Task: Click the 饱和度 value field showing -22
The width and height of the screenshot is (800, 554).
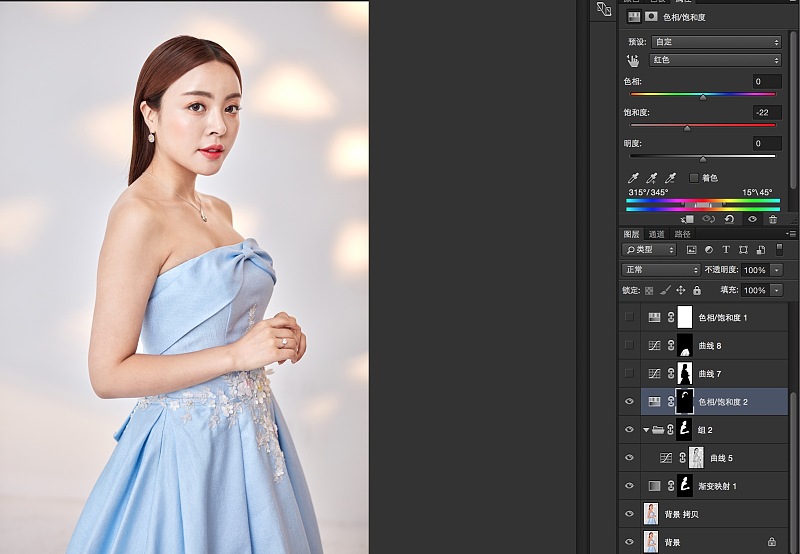Action: coord(767,113)
